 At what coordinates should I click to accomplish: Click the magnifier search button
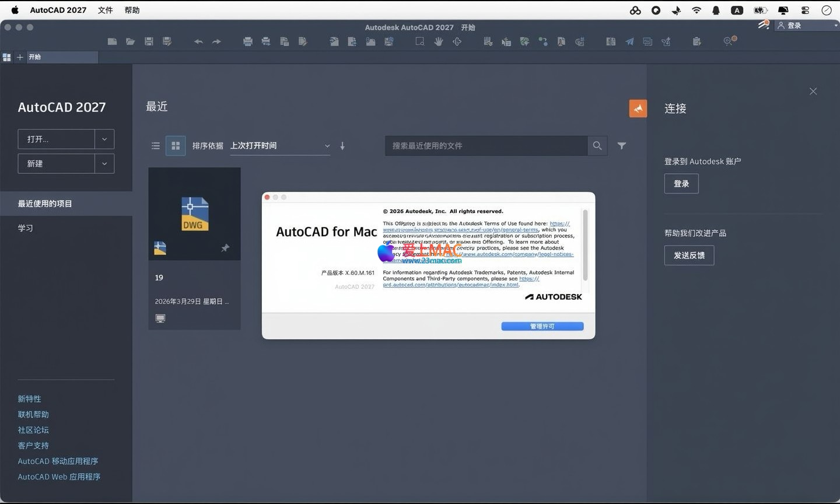click(597, 146)
